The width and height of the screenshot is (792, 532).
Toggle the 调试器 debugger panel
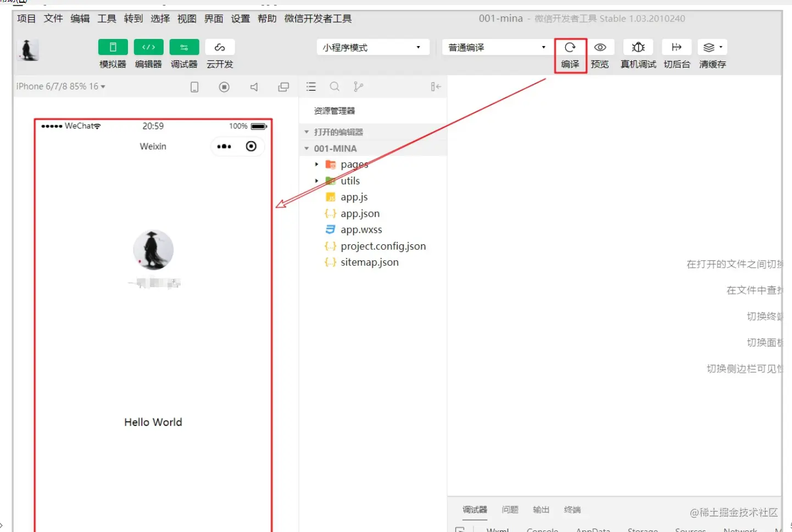pos(184,47)
